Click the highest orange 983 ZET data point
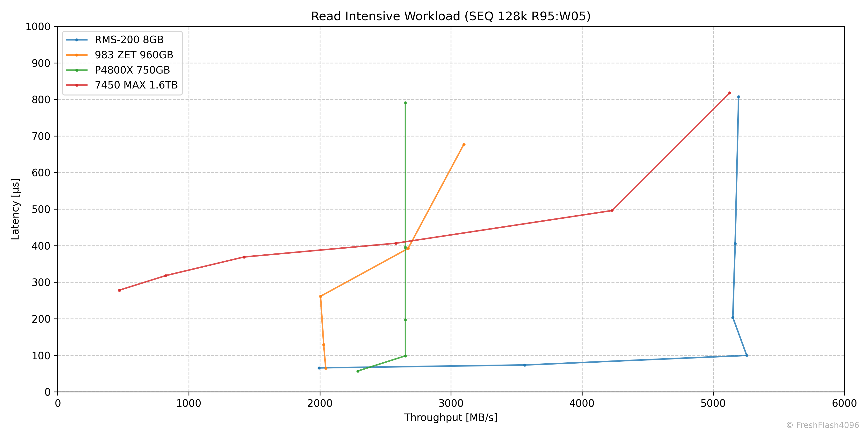The image size is (868, 434). click(464, 145)
